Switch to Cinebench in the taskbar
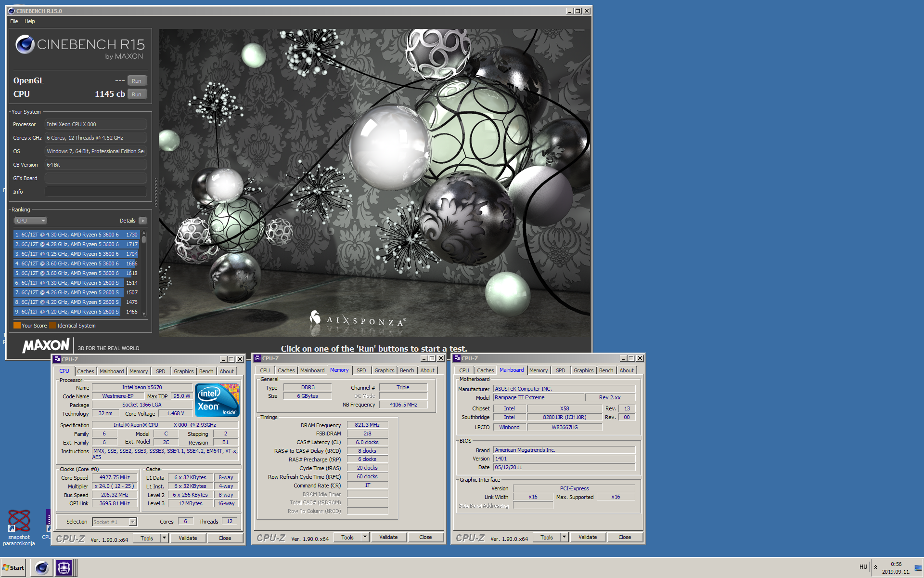Image resolution: width=924 pixels, height=578 pixels. pos(42,568)
